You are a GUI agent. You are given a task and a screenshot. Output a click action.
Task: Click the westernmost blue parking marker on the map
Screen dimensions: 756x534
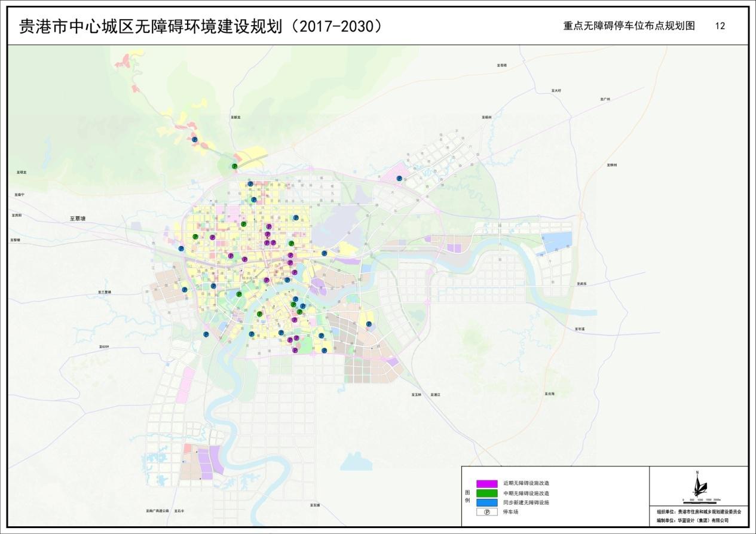(x=181, y=248)
